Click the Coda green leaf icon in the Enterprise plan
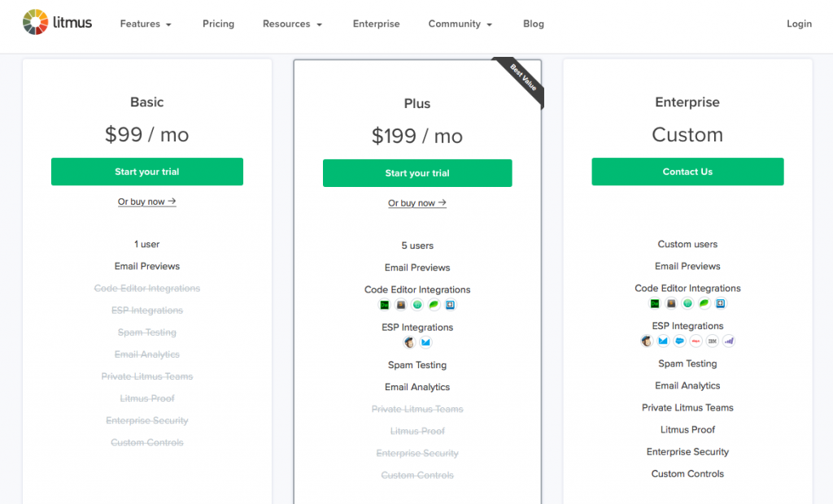The width and height of the screenshot is (833, 504). tap(704, 303)
